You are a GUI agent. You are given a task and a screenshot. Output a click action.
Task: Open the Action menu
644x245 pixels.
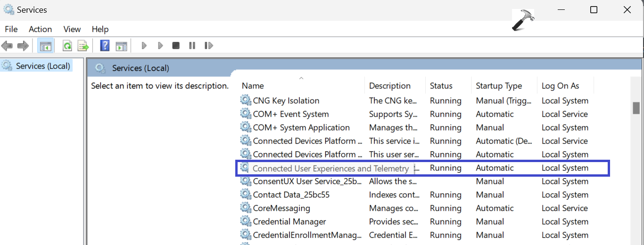click(x=40, y=29)
